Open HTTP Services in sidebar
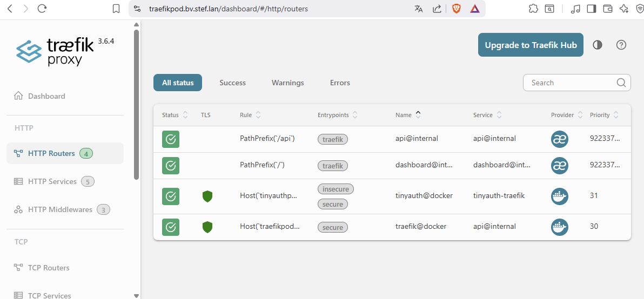 tap(52, 181)
